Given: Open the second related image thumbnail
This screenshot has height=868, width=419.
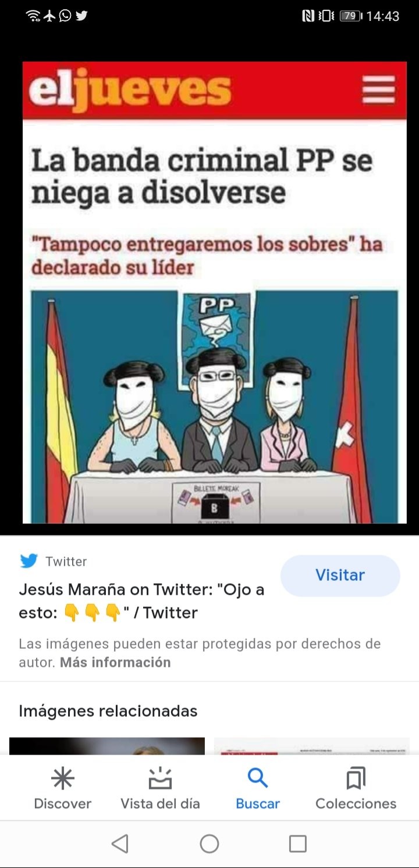Looking at the screenshot, I should 312,746.
